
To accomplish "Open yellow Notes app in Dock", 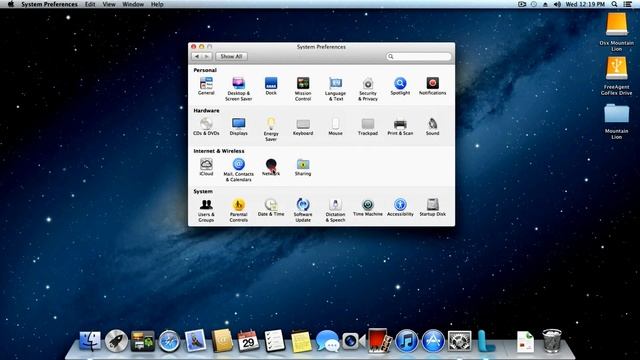I will [x=301, y=341].
